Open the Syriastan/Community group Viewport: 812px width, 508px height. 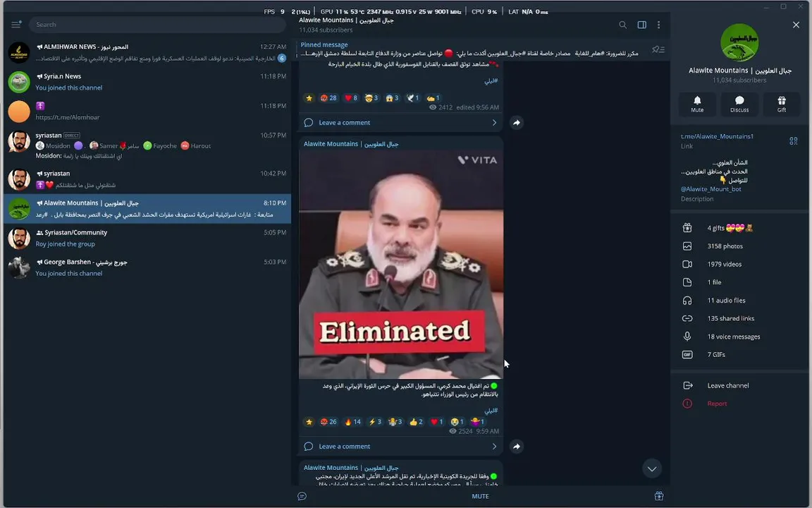pos(147,238)
